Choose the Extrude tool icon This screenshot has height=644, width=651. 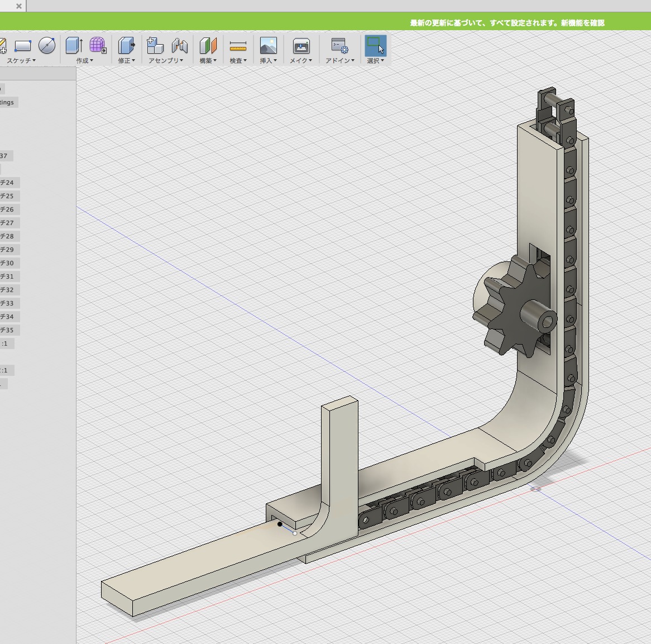pos(74,46)
